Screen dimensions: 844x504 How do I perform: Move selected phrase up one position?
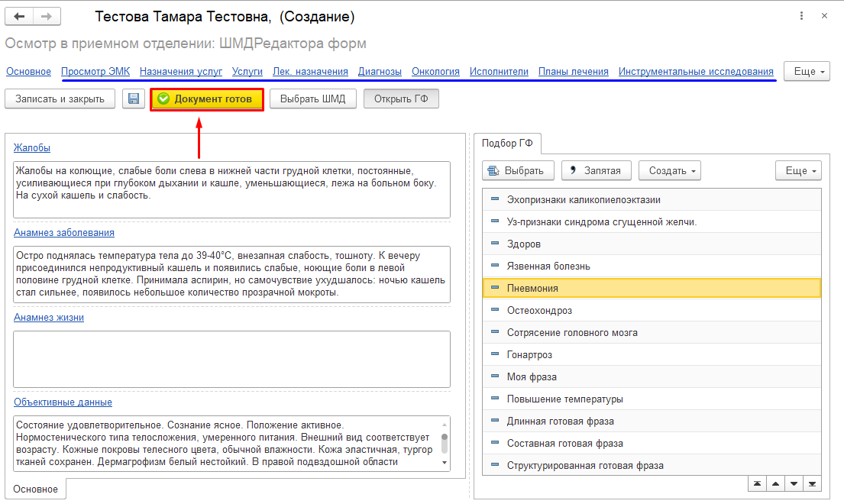click(776, 483)
